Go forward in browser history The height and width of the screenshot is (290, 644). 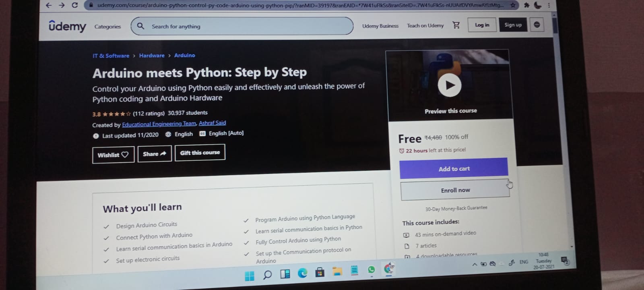pos(62,5)
